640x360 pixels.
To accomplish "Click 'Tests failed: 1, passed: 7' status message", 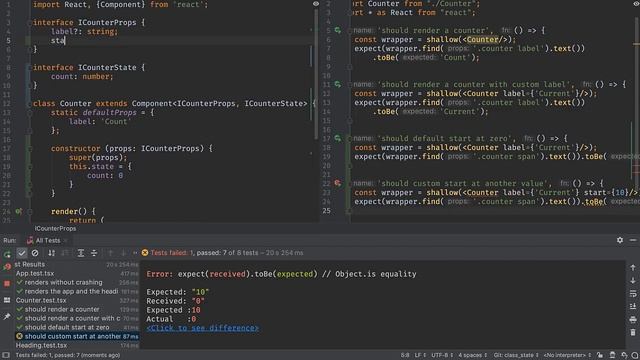I will (x=68, y=355).
